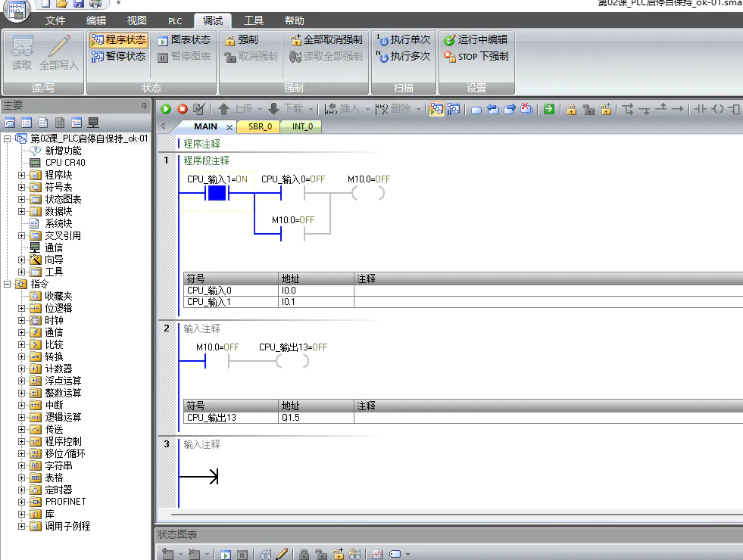Switch to the SBR_0 editor tab
The width and height of the screenshot is (743, 560).
[260, 126]
